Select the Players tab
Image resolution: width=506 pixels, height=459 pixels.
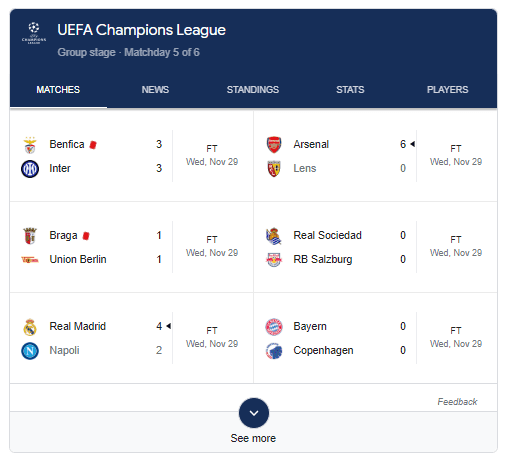tap(447, 90)
